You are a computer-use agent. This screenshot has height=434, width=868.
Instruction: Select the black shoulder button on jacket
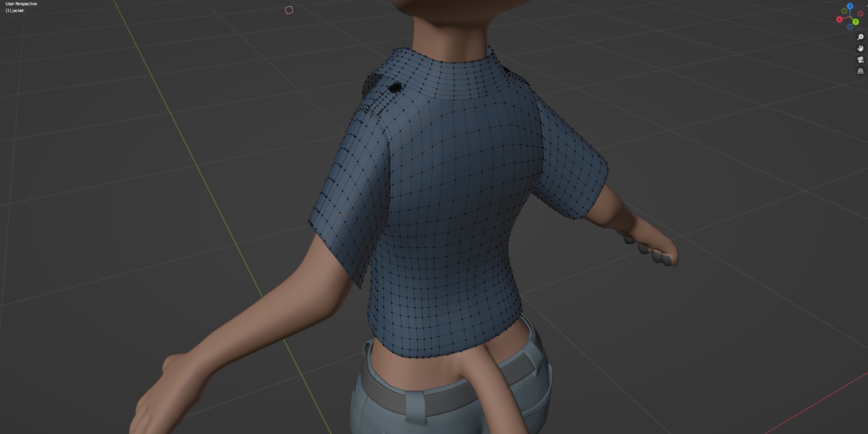pos(395,88)
